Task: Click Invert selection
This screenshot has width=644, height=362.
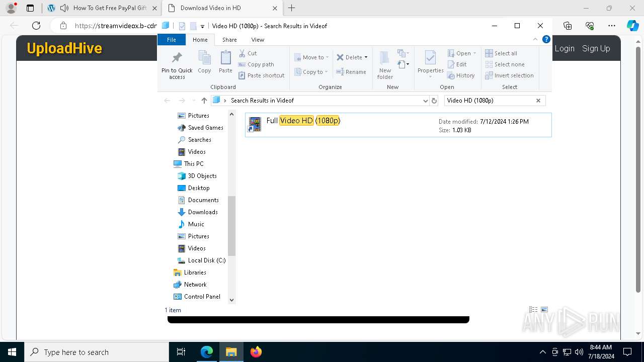Action: [x=509, y=75]
